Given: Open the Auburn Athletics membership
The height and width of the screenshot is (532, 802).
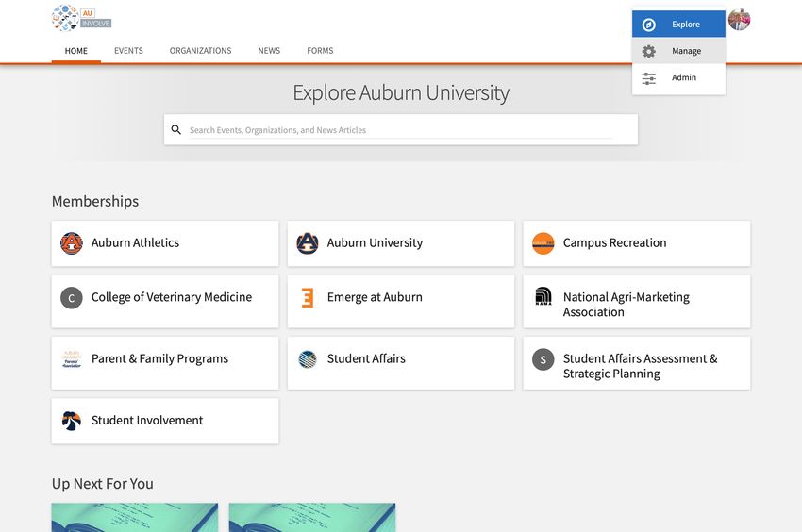Looking at the screenshot, I should 165,243.
